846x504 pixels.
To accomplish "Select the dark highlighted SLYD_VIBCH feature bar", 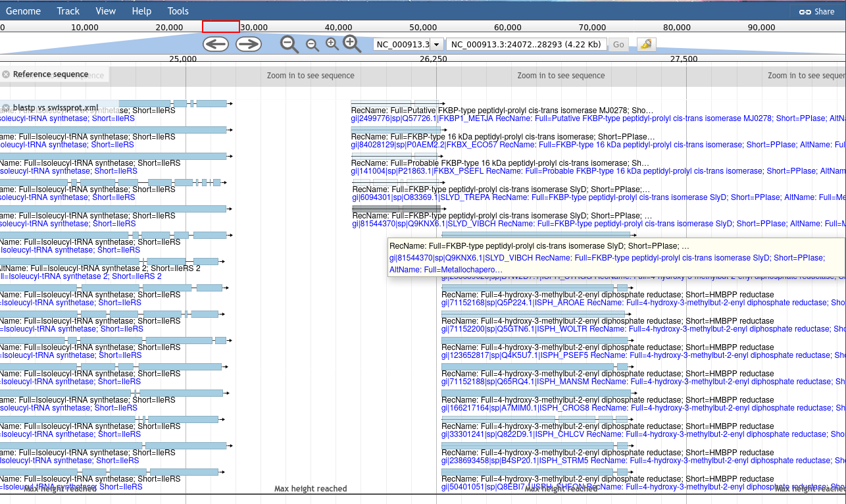I will click(397, 209).
